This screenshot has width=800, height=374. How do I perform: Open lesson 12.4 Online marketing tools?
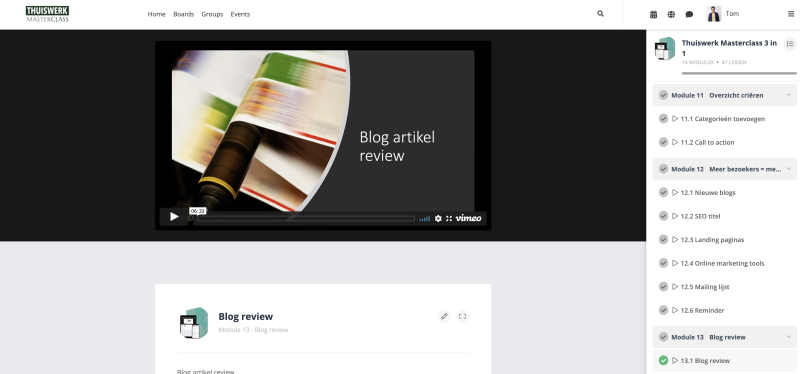tap(722, 263)
